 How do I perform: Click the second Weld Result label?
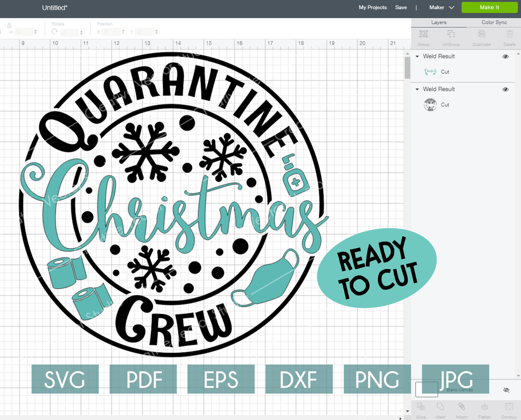coord(439,89)
